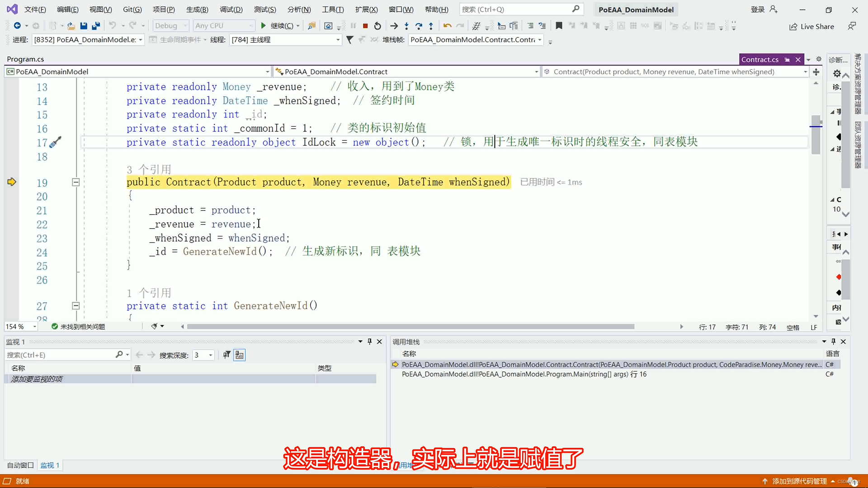This screenshot has width=868, height=488.
Task: Click the Restart debugging icon
Action: coord(377,26)
